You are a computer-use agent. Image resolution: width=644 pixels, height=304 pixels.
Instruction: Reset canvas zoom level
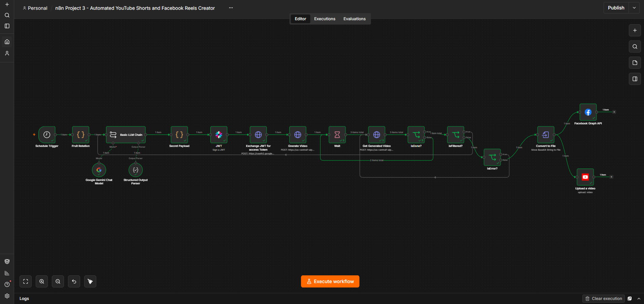click(x=74, y=281)
